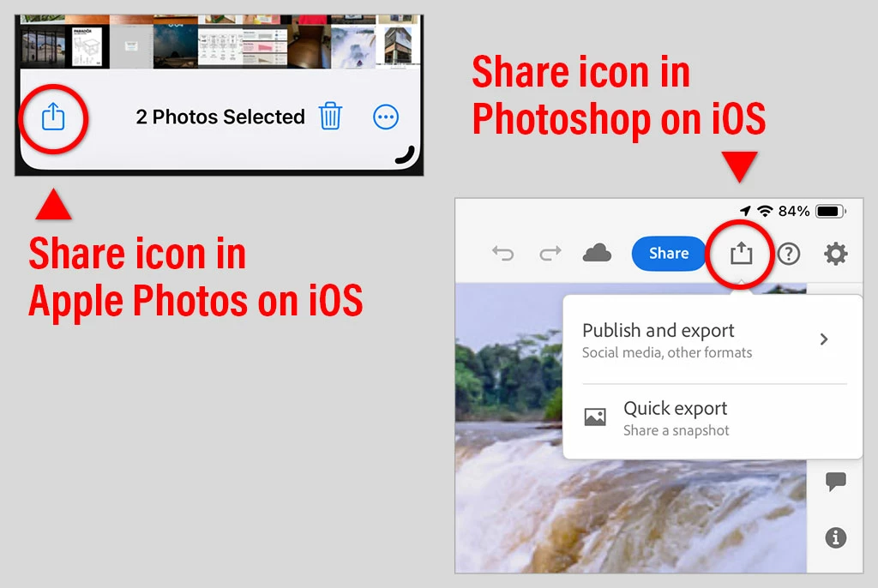Screen dimensions: 878x588
Task: Open the cloud document status icon
Action: click(x=597, y=253)
